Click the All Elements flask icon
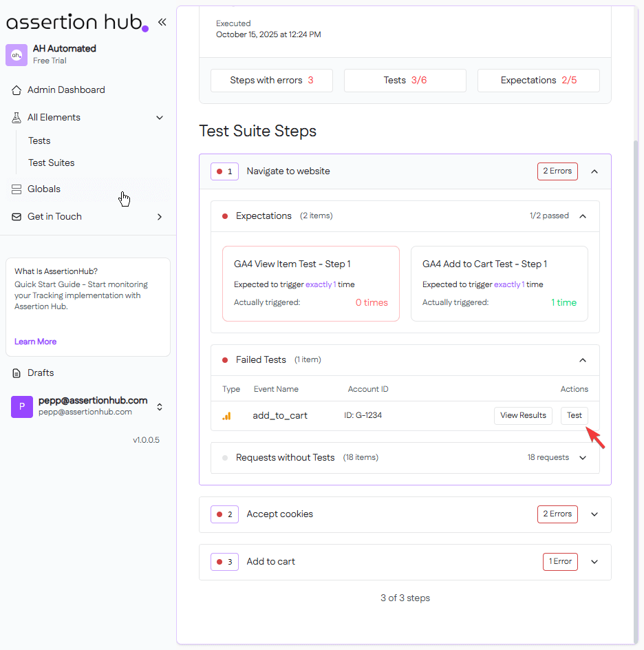This screenshot has height=650, width=644. [x=17, y=118]
